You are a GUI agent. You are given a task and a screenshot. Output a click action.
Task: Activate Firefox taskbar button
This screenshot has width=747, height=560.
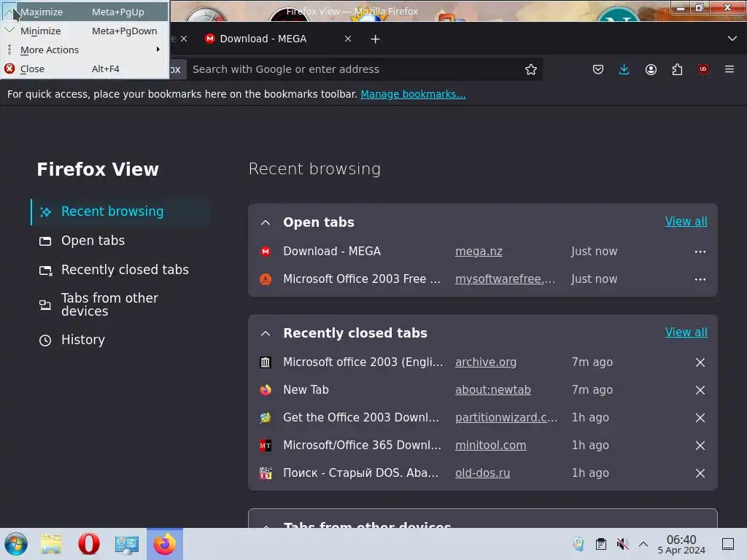[165, 544]
